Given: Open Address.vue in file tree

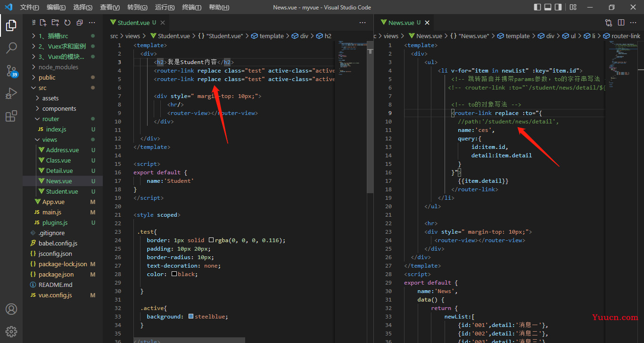Looking at the screenshot, I should point(63,150).
